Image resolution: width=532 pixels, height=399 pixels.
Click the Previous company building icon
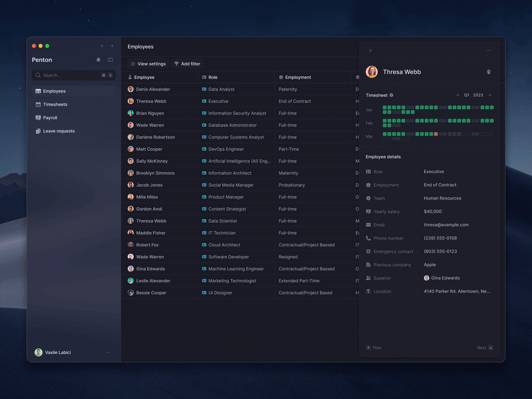point(368,265)
